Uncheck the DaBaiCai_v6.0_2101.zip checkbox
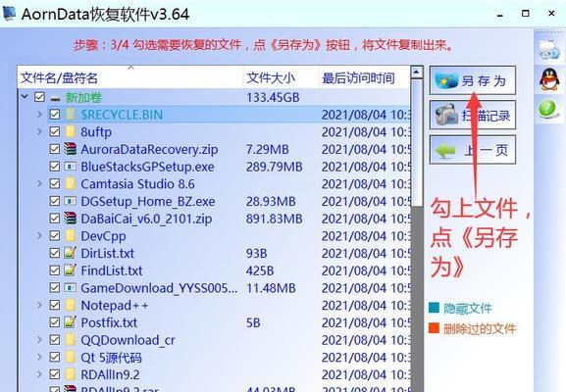 point(55,219)
